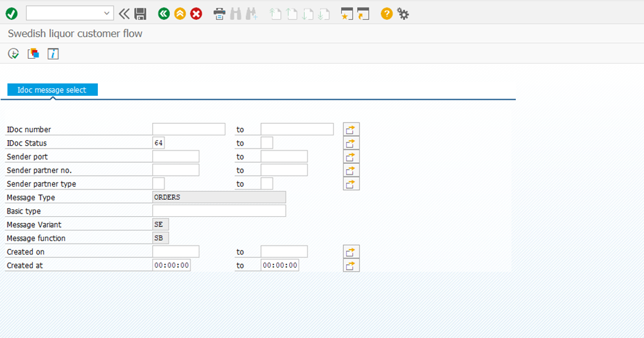
Task: Expand the command field dropdown arrow
Action: coord(107,13)
